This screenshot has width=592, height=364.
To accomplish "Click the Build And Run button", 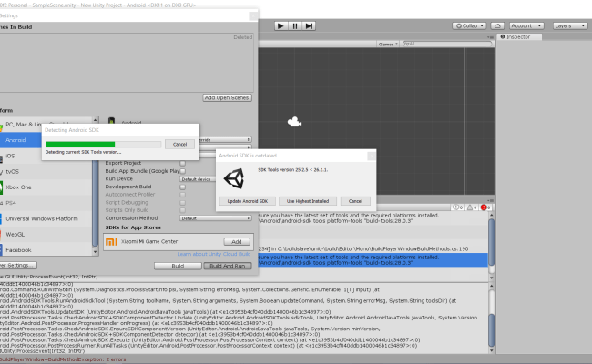I will coord(228,266).
